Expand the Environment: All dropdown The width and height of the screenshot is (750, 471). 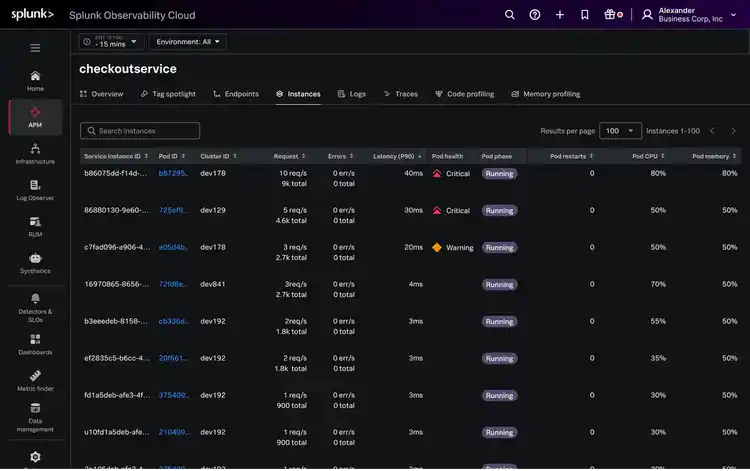click(188, 42)
